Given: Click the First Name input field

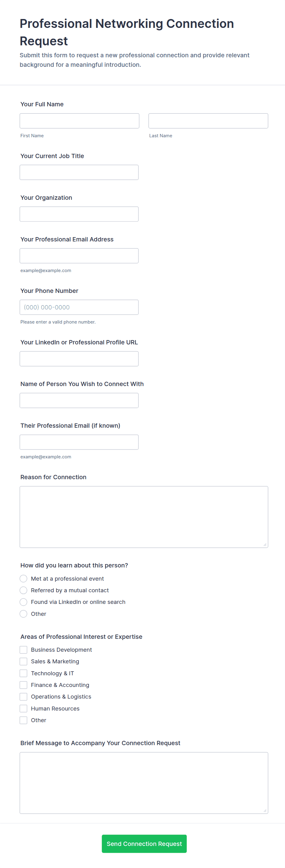Looking at the screenshot, I should pos(79,121).
